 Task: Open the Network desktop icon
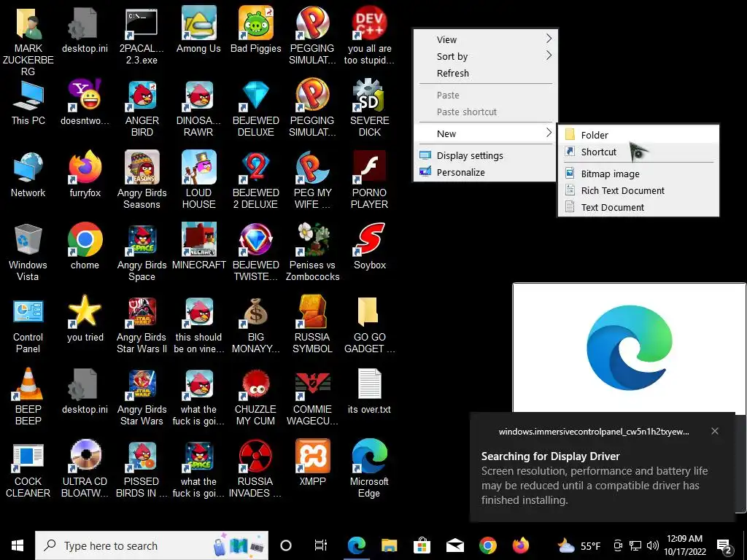point(28,175)
